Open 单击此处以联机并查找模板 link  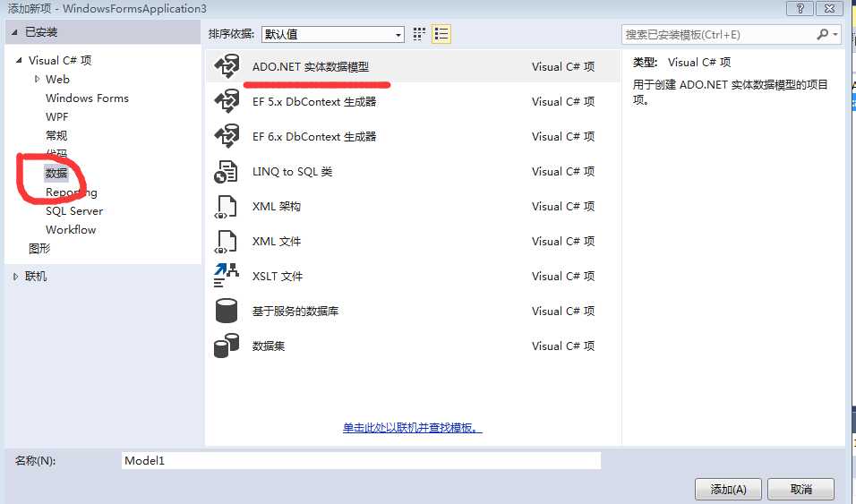point(413,428)
